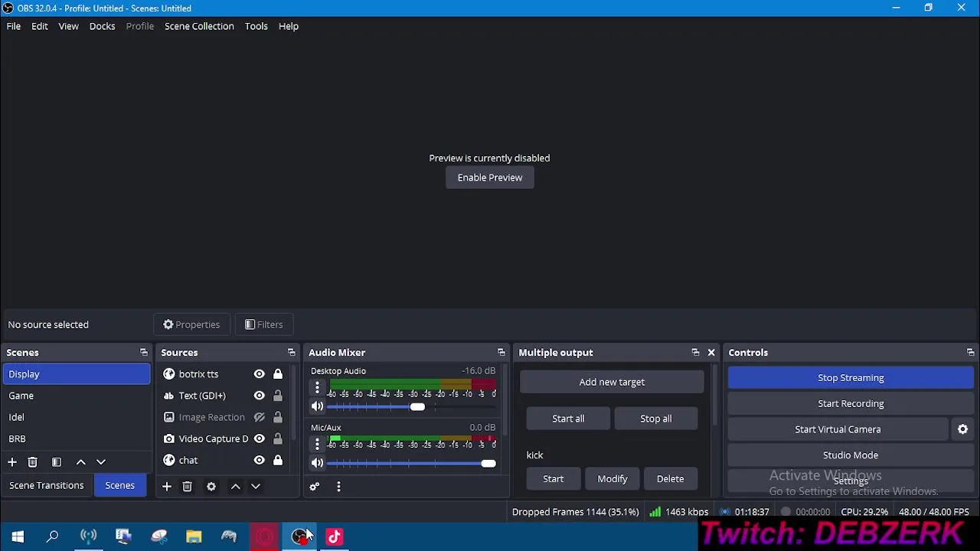Open Virtual Camera settings gear

point(962,429)
